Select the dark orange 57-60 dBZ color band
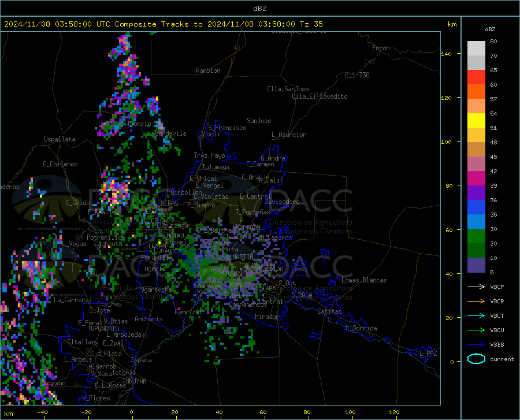520x420 pixels. (x=476, y=92)
